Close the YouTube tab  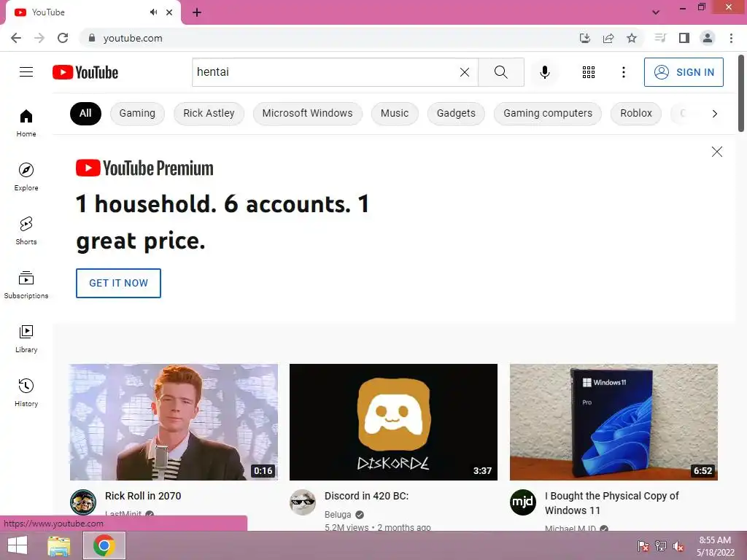pyautogui.click(x=169, y=12)
